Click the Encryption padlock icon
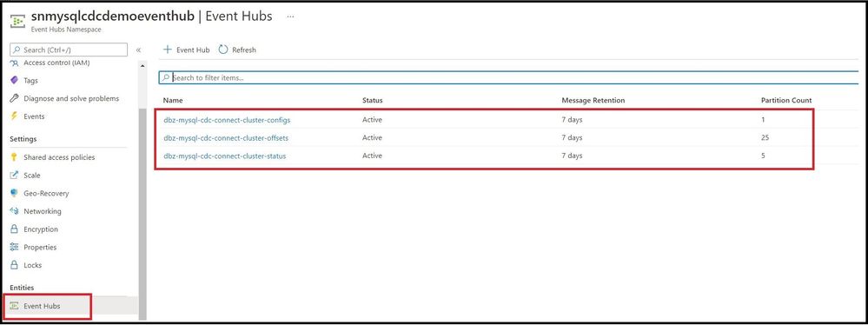 pos(15,229)
